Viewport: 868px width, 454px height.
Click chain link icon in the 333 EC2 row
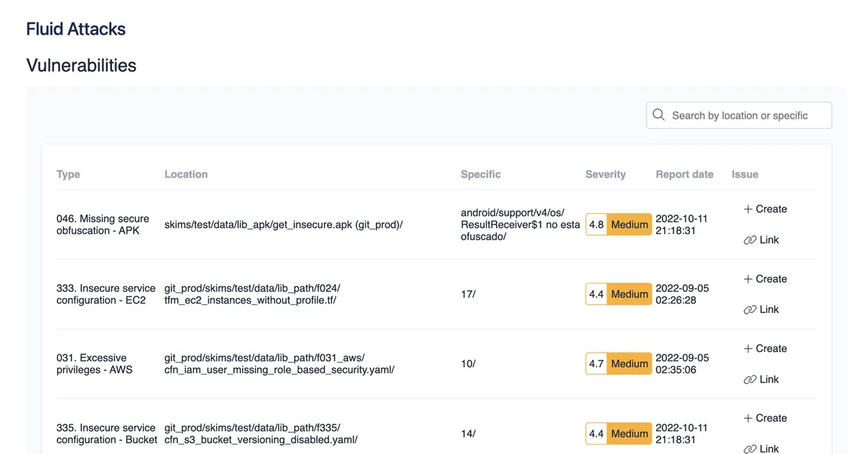click(750, 309)
